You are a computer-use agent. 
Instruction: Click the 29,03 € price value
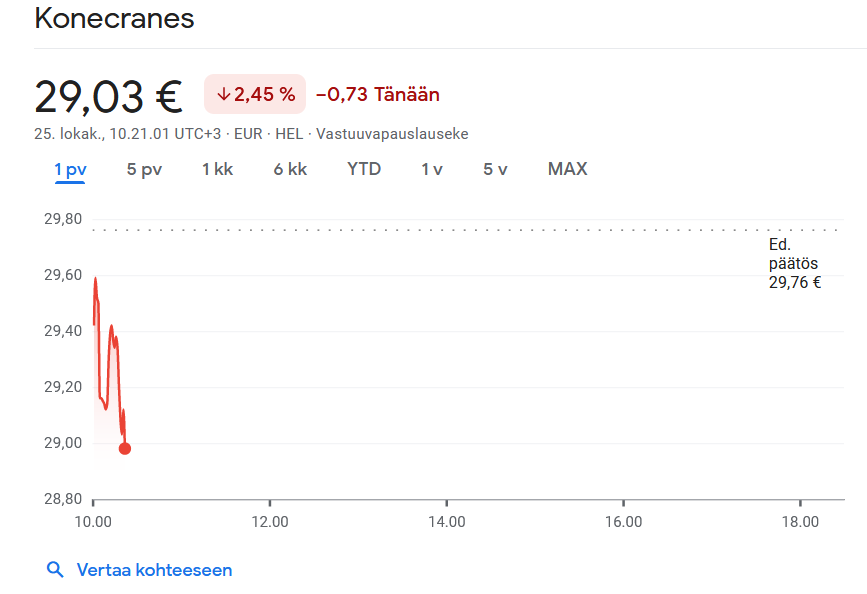pyautogui.click(x=108, y=97)
